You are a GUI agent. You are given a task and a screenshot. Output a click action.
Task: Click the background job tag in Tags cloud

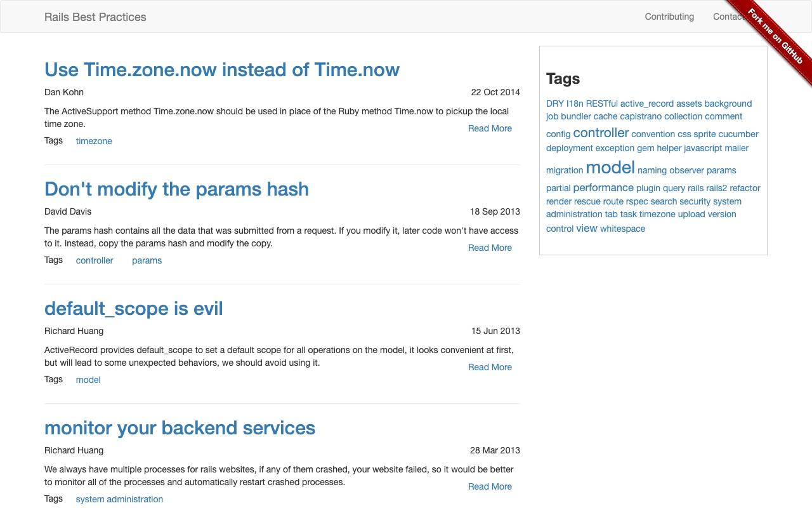point(728,104)
